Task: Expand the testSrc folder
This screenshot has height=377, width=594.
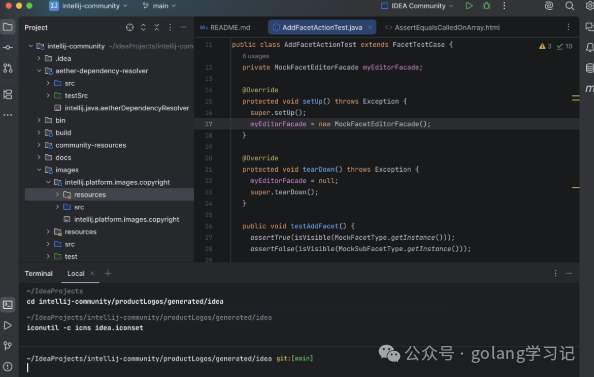Action: [x=48, y=95]
